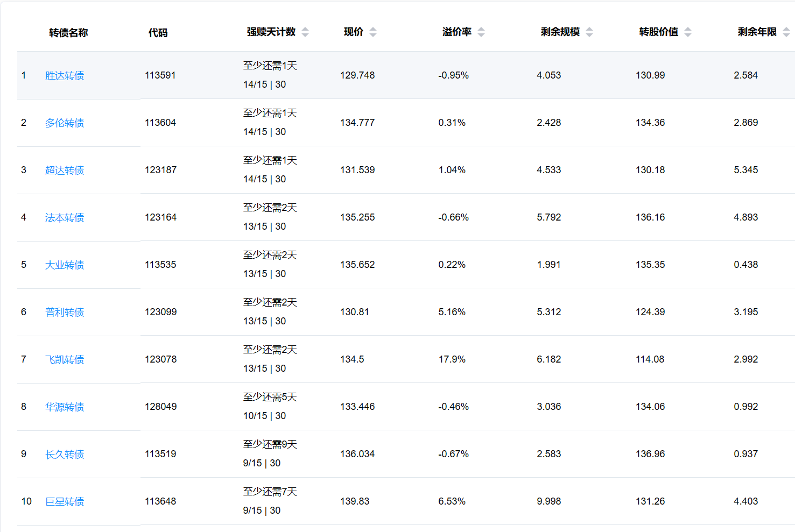Open the 胜达转债 bond link
The image size is (795, 532).
65,76
